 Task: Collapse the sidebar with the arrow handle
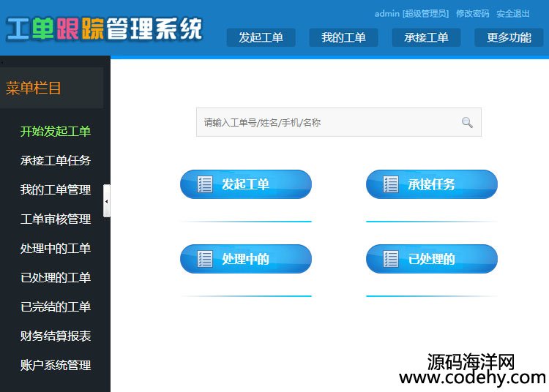106,201
